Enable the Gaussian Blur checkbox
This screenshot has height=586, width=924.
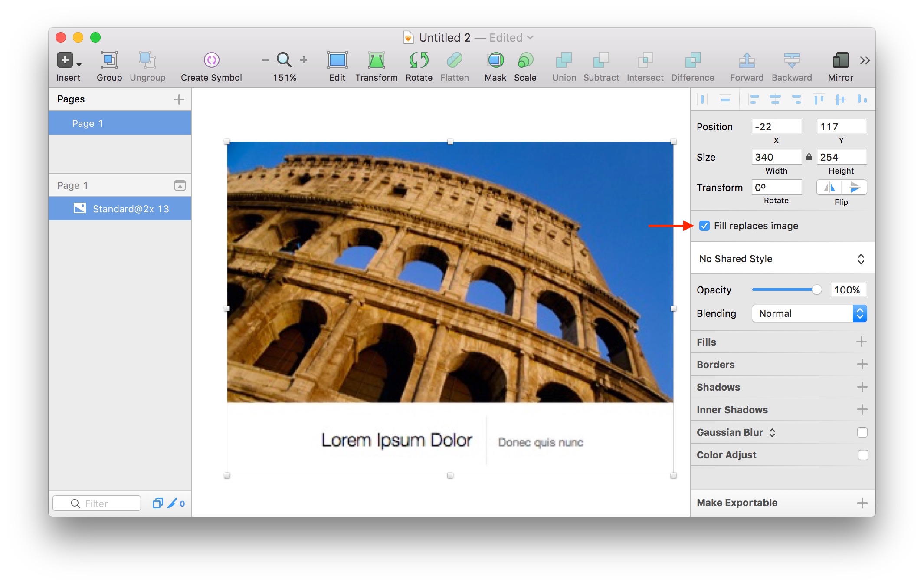[x=862, y=432]
